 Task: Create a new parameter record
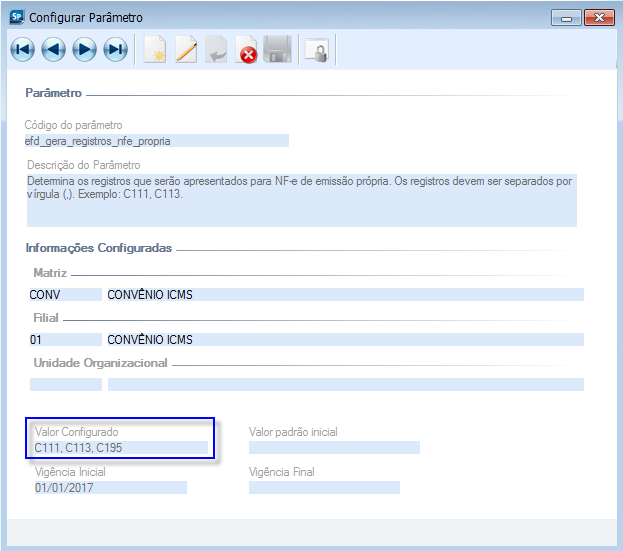pos(155,49)
